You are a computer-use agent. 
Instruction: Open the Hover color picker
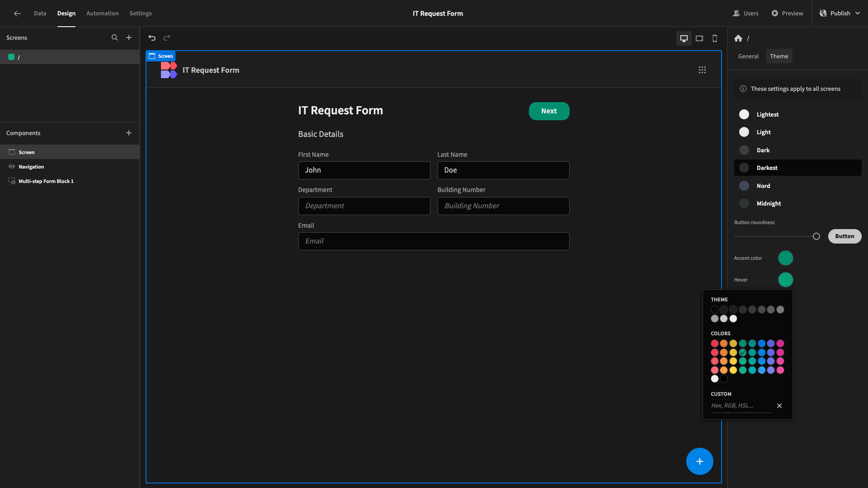(785, 280)
